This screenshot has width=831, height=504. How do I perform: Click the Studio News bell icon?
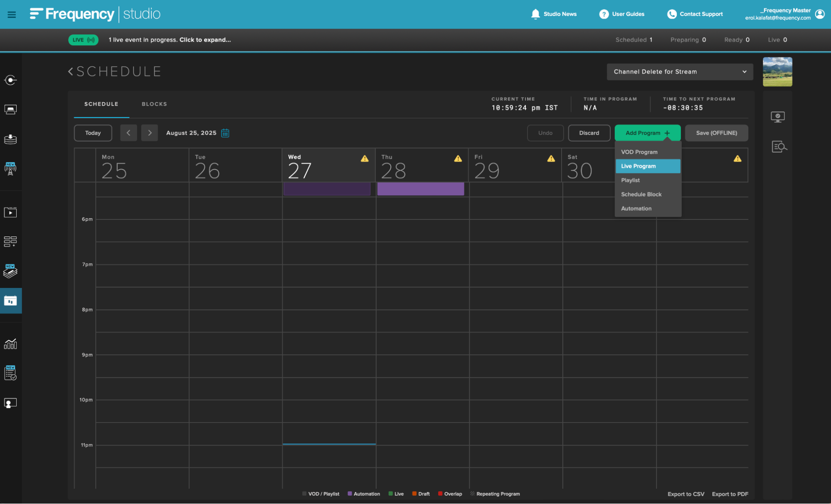pos(535,14)
